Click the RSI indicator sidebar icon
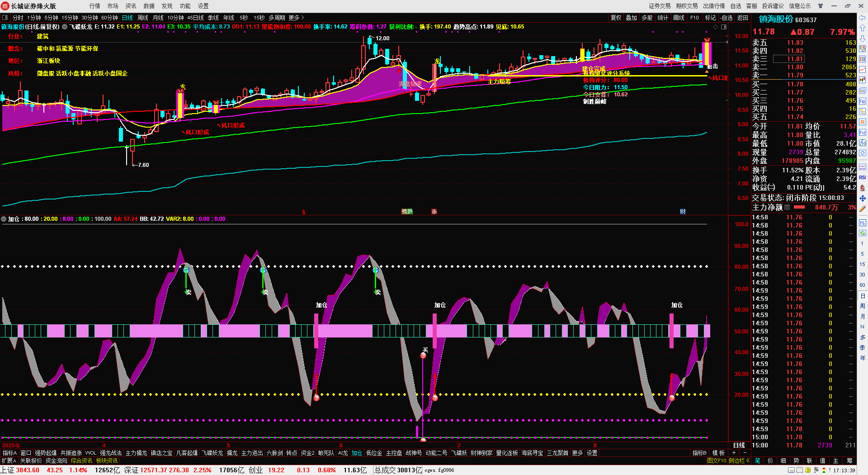This screenshot has height=475, width=868. (x=863, y=177)
